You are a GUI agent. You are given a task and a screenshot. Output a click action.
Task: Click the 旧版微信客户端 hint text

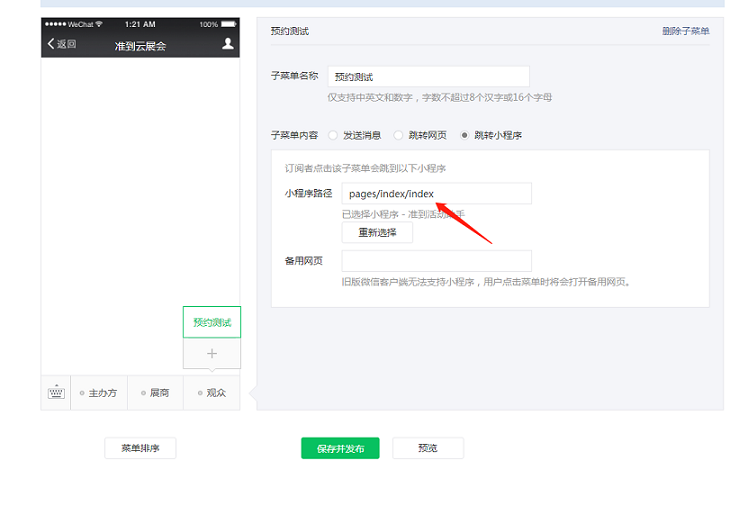[486, 282]
